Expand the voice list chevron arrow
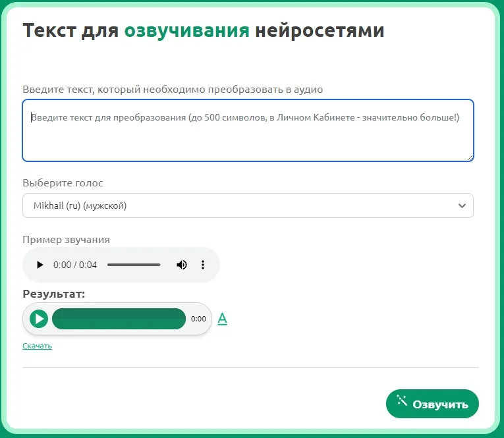 [x=462, y=205]
